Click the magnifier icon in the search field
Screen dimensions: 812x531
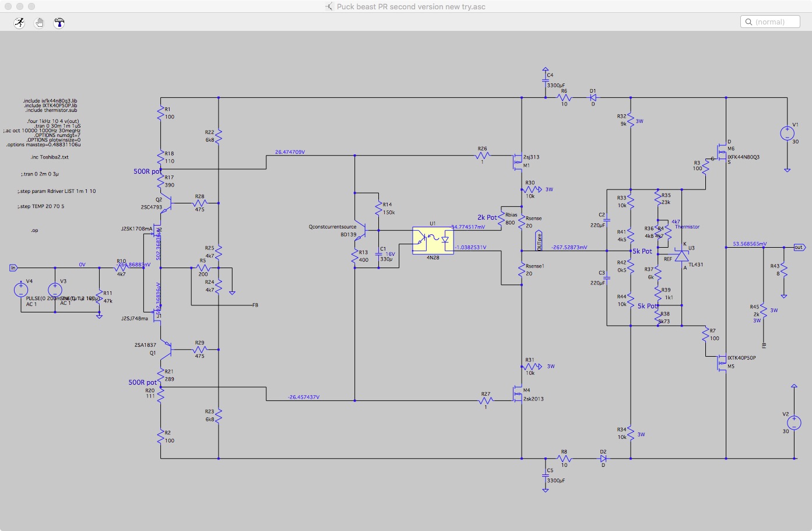pyautogui.click(x=748, y=22)
